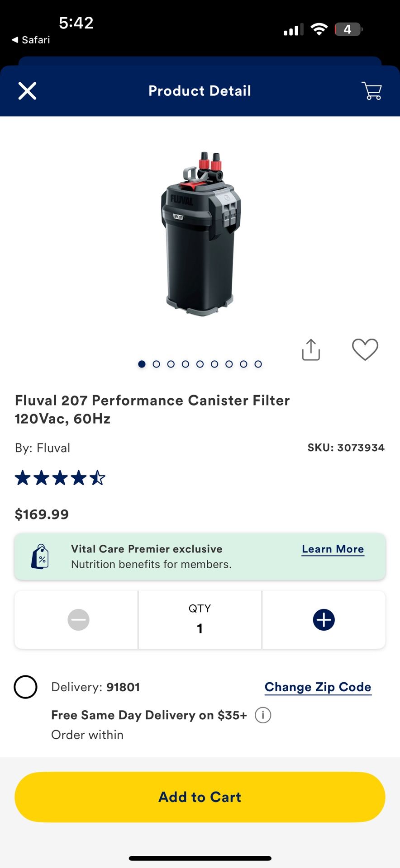Share this product

[x=310, y=349]
